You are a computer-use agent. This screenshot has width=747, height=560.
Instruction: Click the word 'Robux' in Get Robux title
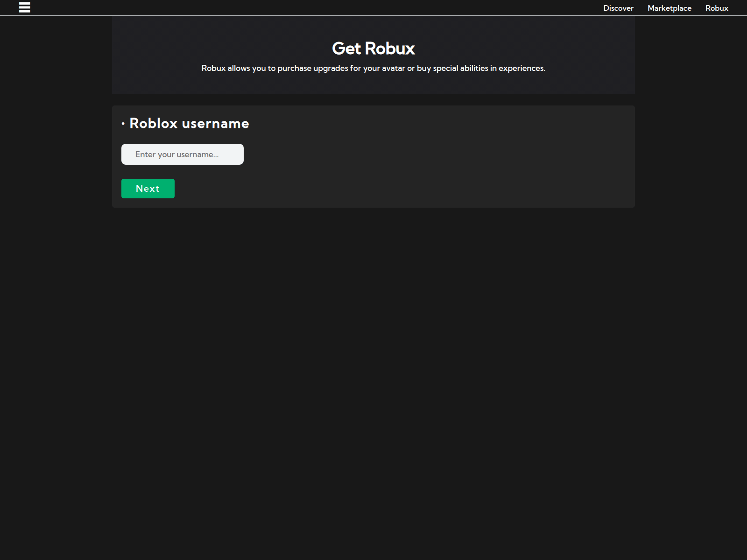(390, 49)
